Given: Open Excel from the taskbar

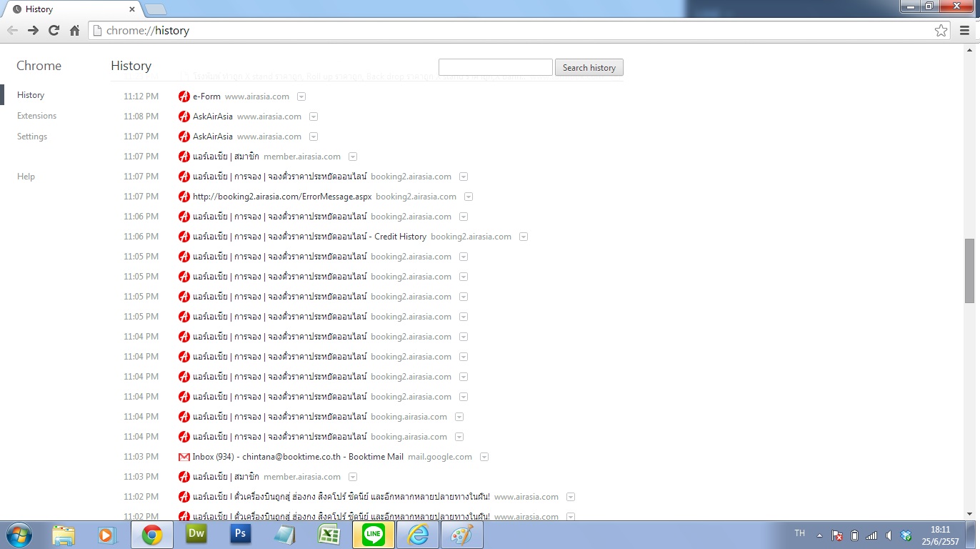Looking at the screenshot, I should (329, 535).
